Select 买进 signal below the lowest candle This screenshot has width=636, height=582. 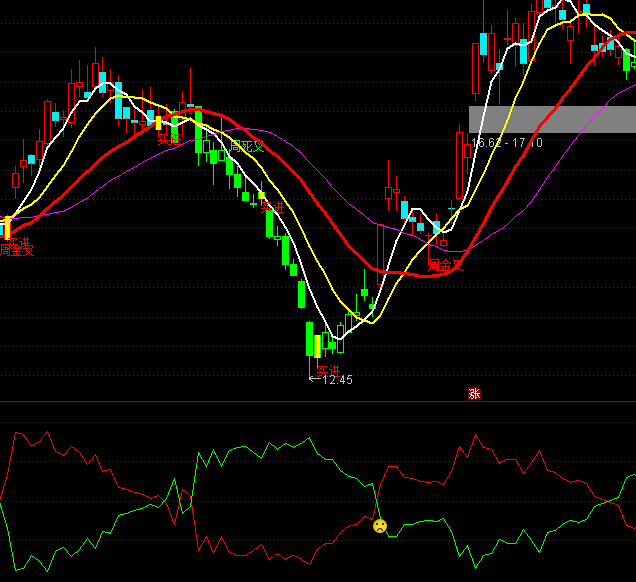tap(327, 371)
